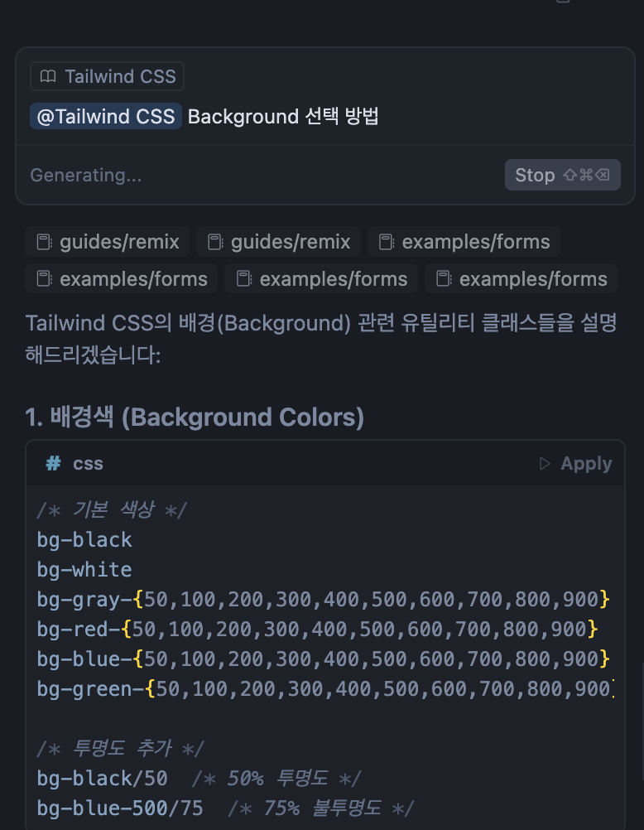Click the css language label in code header
The width and height of the screenshot is (644, 830).
[x=88, y=464]
